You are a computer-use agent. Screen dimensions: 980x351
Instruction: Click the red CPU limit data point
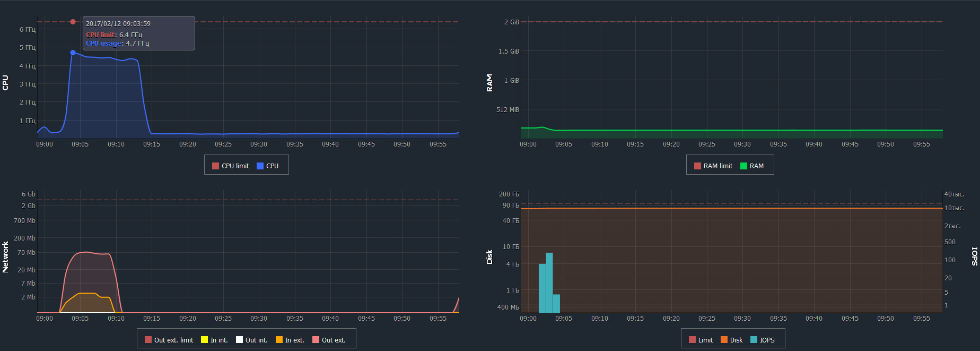[73, 22]
